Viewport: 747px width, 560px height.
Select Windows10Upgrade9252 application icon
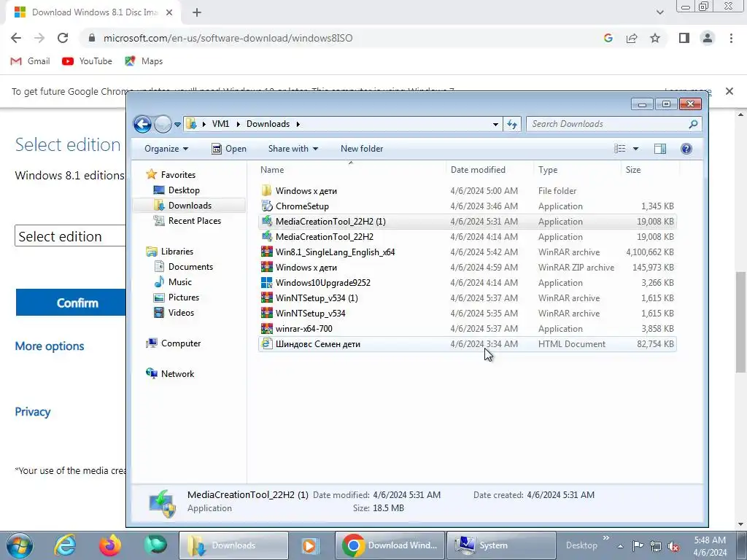267,282
